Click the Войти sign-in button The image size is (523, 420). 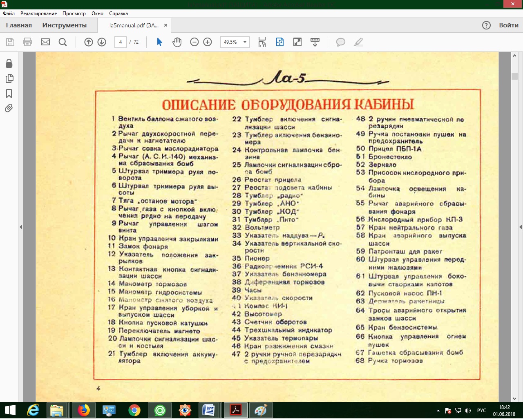(x=508, y=25)
